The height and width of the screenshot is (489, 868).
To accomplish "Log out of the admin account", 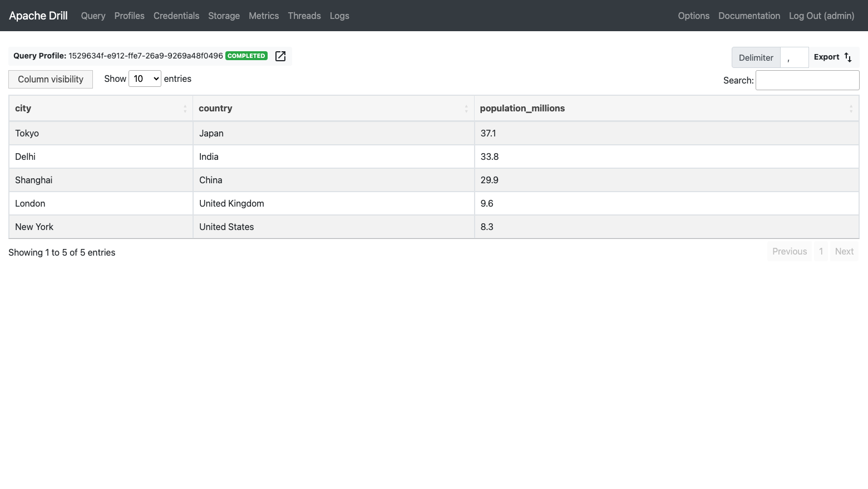I will 821,16.
